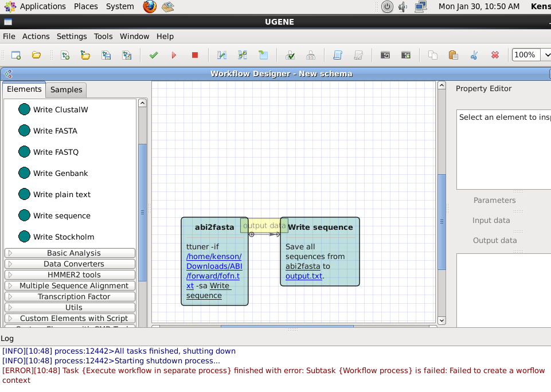Open the Actions menu
The height and width of the screenshot is (392, 551).
tap(36, 36)
